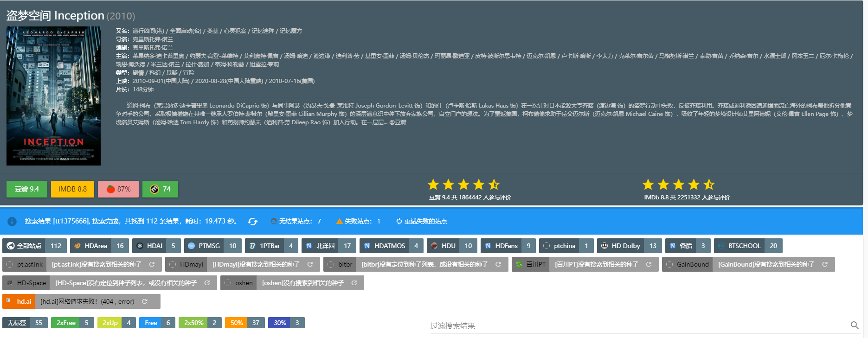Click the HD Dolby site logo icon
Viewport: 868px width, 338px height.
(x=604, y=246)
